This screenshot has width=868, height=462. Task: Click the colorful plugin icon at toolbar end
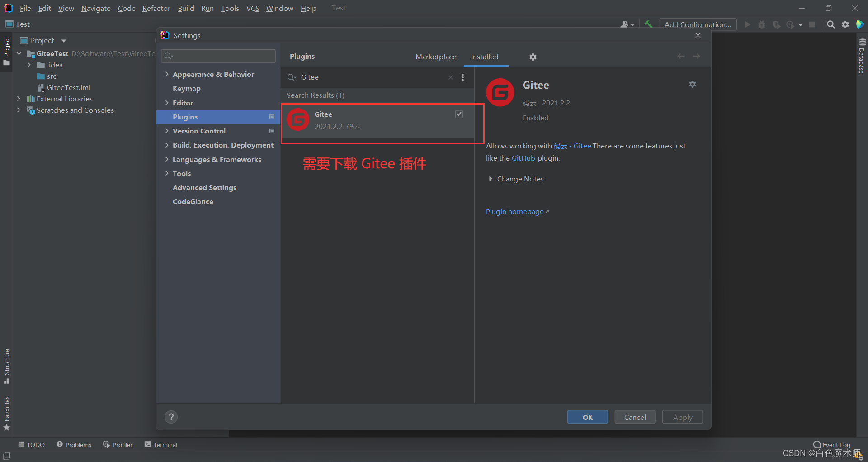click(x=860, y=24)
